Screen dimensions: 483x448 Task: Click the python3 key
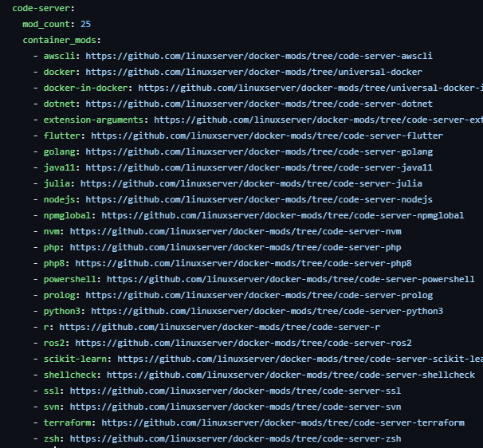coord(62,312)
